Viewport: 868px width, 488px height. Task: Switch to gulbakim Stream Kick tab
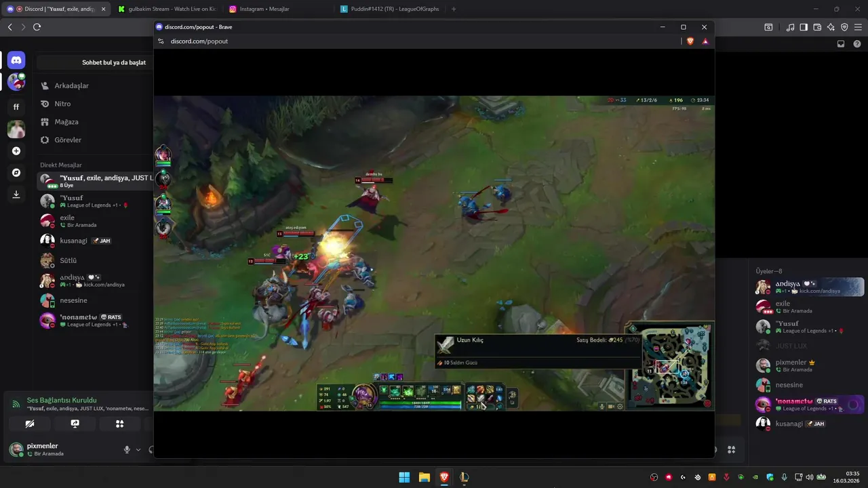pos(167,9)
